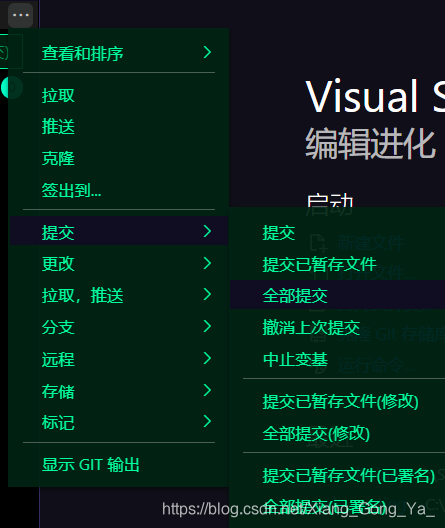Select 提交已暂存文件(修改) option
The image size is (445, 528).
tap(337, 401)
